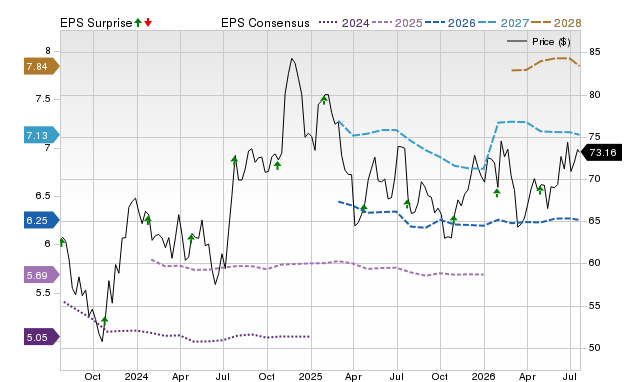Viewport: 640px width, 382px height.
Task: Click the 55 label on right price axis
Action: 594,306
